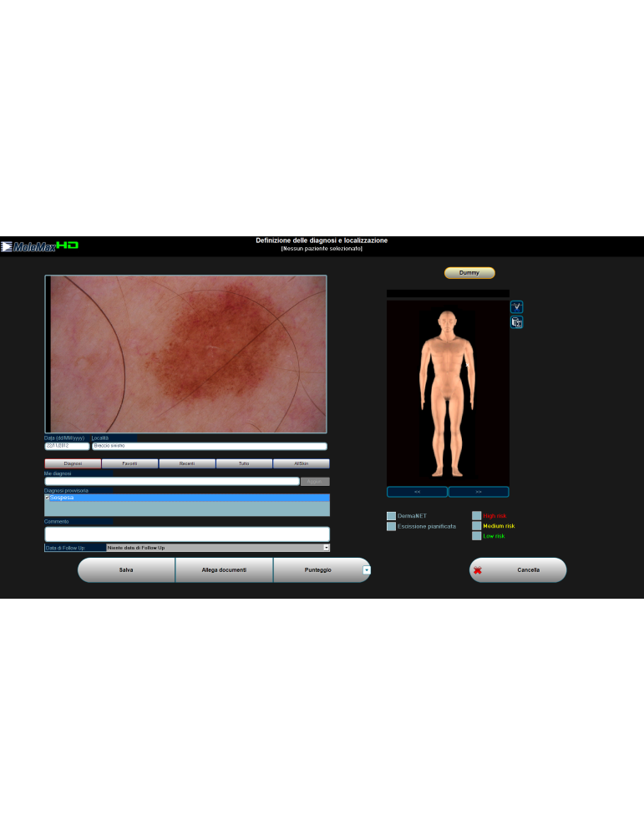Click the red X Cancella button
The width and height of the screenshot is (644, 835).
point(518,570)
